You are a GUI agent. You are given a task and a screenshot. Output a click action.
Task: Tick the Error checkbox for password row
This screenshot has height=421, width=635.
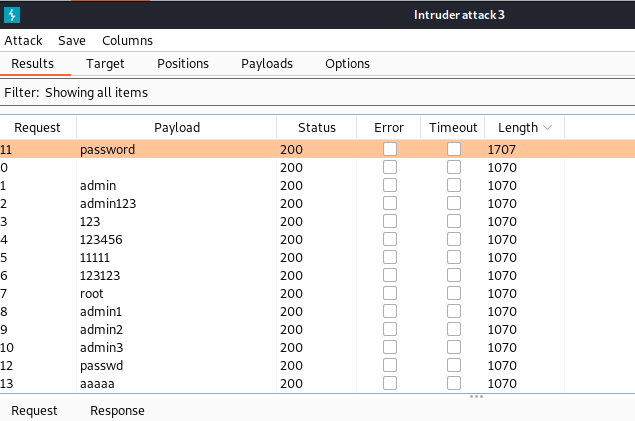click(x=390, y=149)
